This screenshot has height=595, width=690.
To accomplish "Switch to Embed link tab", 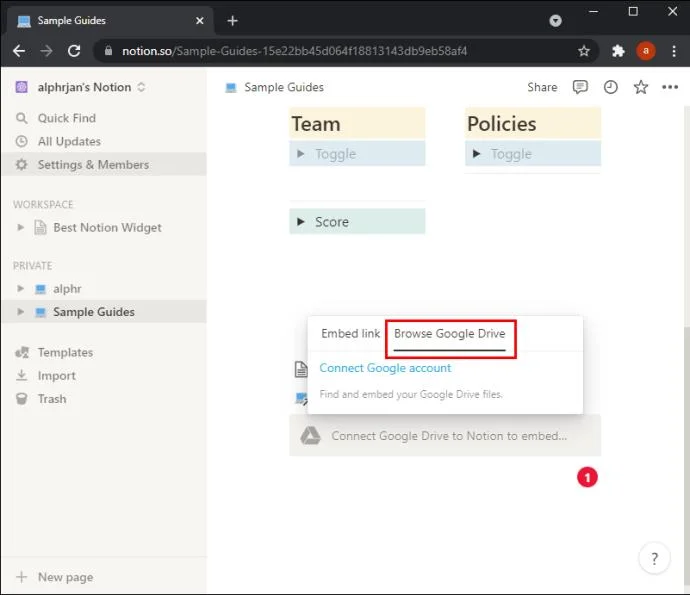I will pos(350,334).
